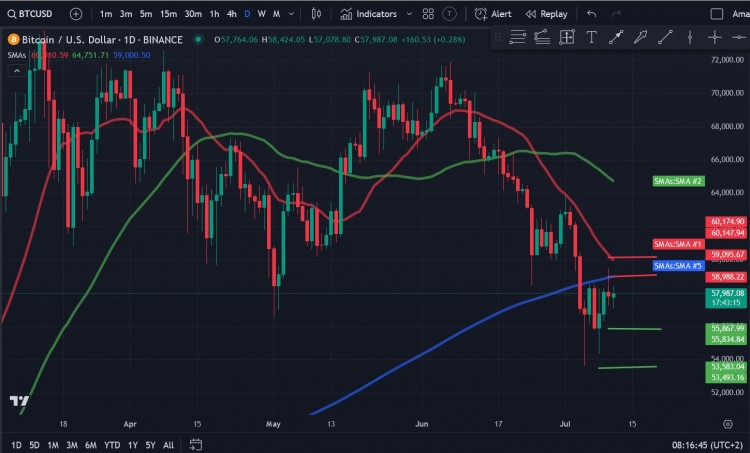Viewport: 750px width, 453px height.
Task: Select the trend line with endpoints tool
Action: (616, 37)
